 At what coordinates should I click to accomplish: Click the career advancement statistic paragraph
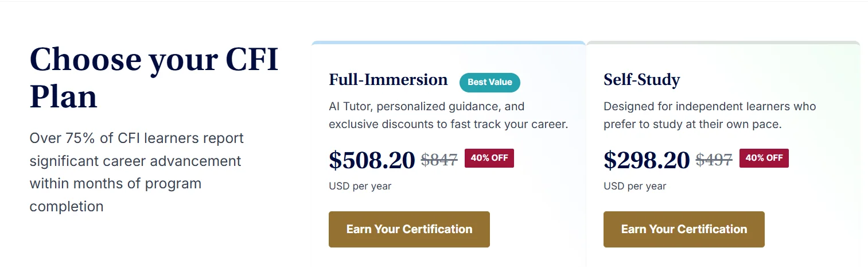pos(135,172)
